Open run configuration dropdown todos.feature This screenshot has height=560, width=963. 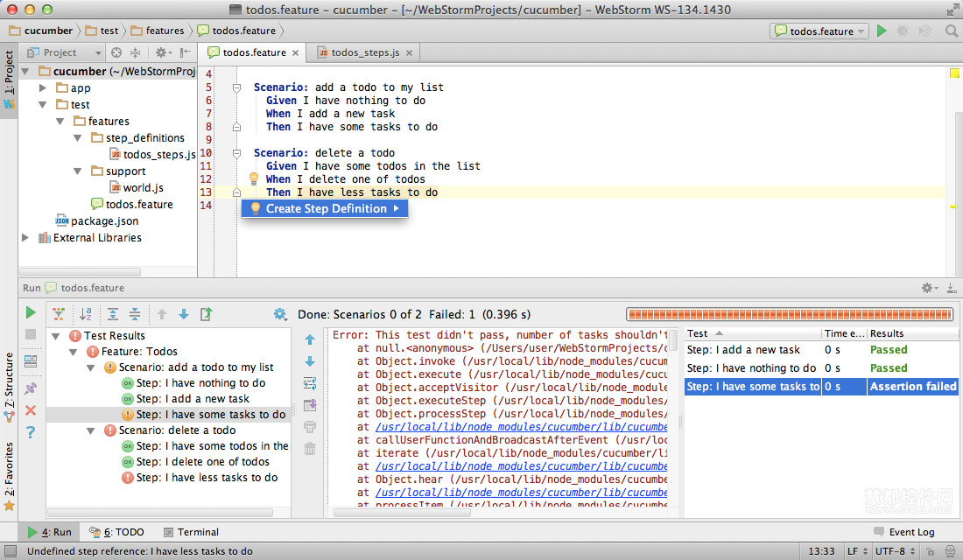(x=819, y=31)
